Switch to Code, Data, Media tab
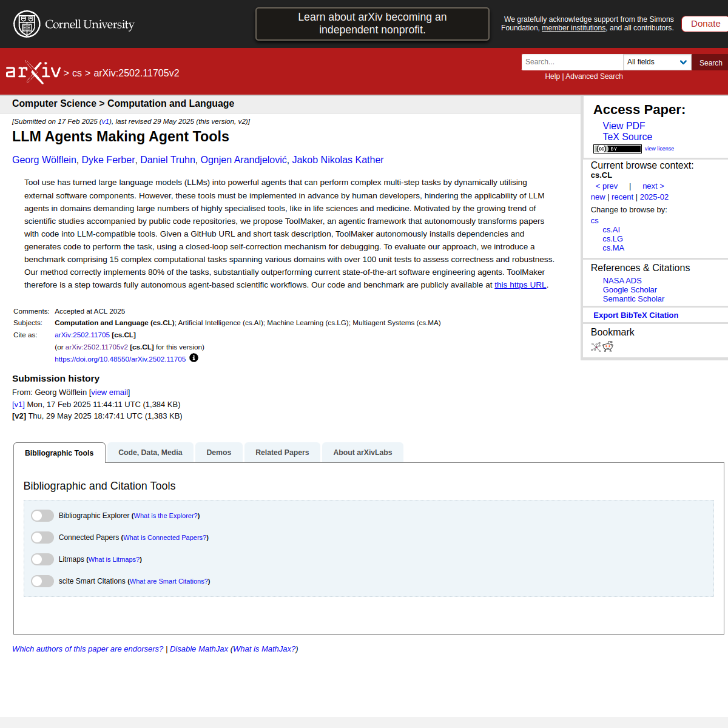728x728 pixels. coord(150,453)
